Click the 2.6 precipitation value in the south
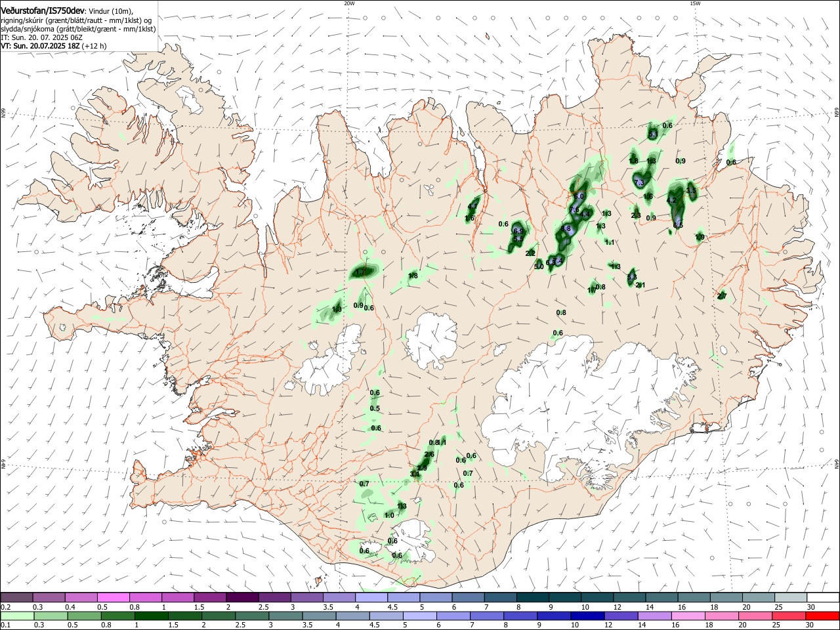 [430, 455]
